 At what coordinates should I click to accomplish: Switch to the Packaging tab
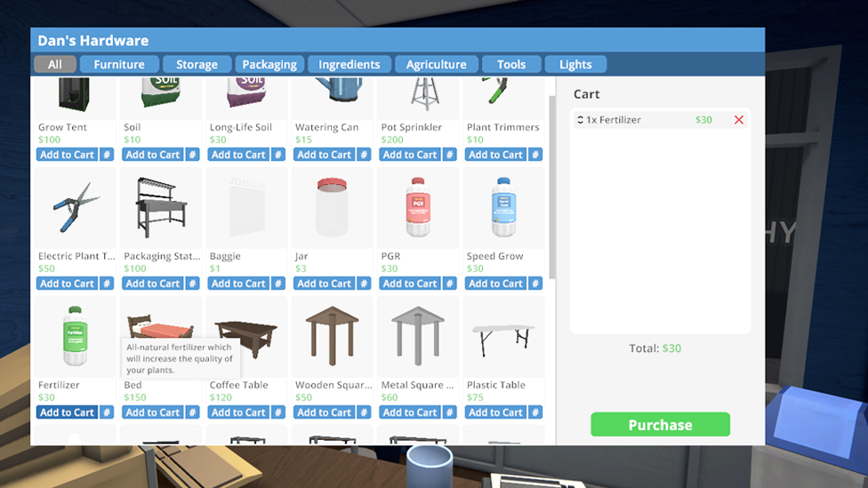[269, 64]
